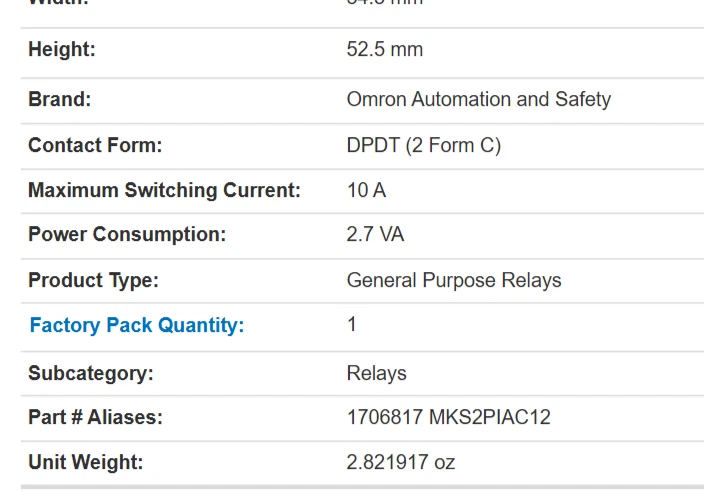
Task: Click the Maximum Switching Current label
Action: point(164,190)
